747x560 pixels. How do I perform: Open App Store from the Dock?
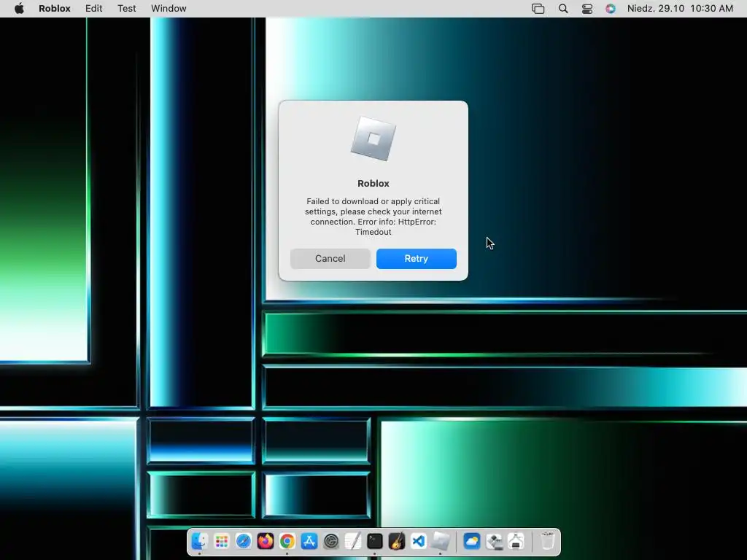[309, 542]
